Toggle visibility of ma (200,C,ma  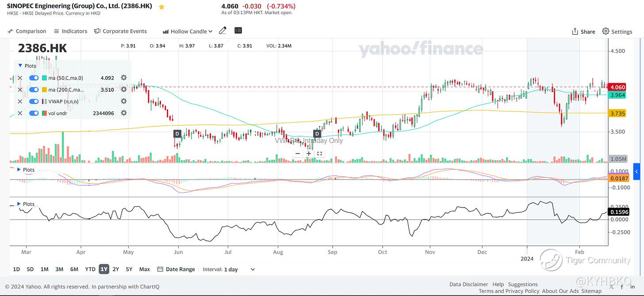[x=34, y=90]
